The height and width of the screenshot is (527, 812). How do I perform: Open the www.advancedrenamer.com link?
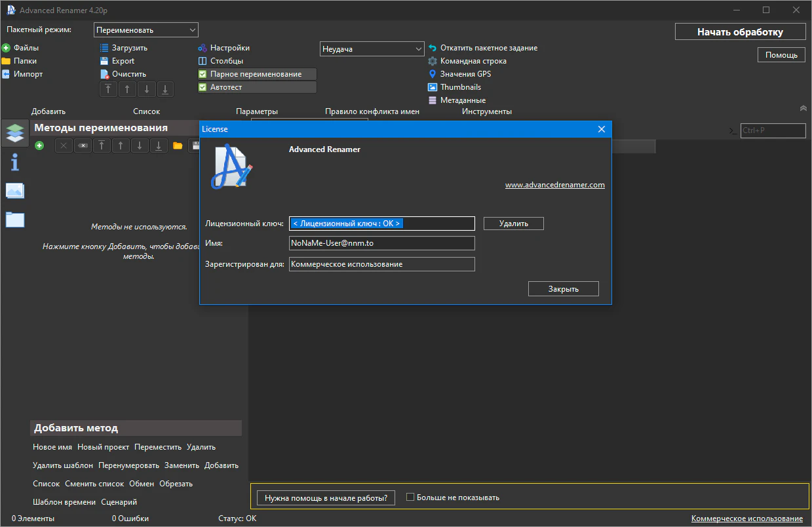click(x=554, y=185)
